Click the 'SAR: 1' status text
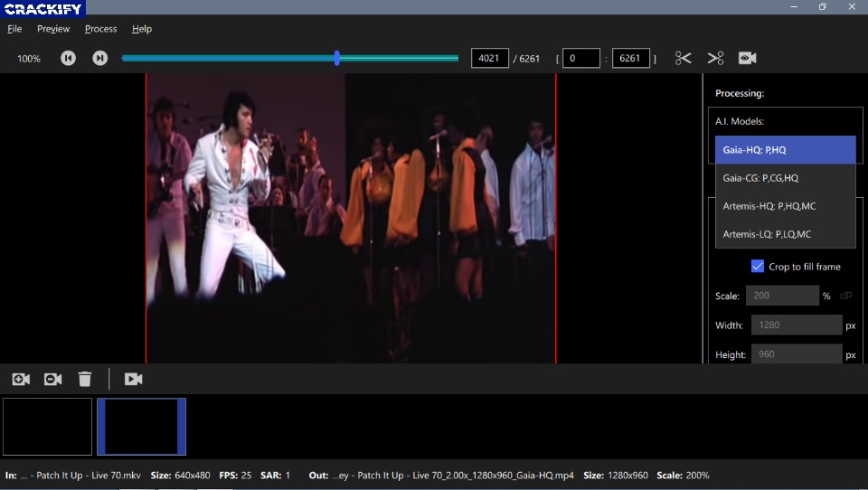868x490 pixels. click(275, 475)
